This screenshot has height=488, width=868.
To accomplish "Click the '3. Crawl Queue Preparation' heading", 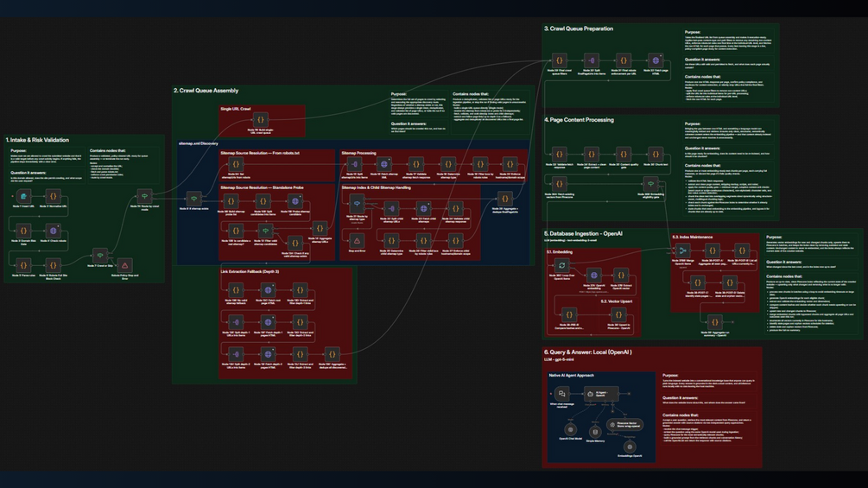I will [579, 29].
